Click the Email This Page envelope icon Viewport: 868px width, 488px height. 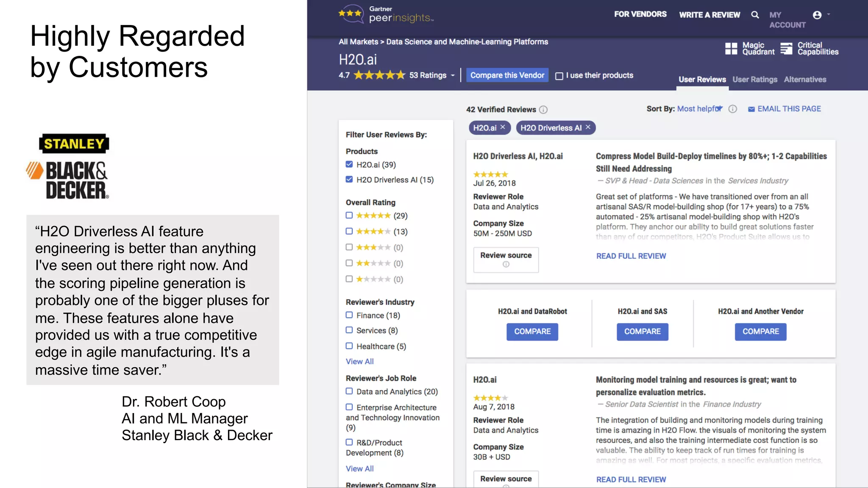(x=751, y=109)
